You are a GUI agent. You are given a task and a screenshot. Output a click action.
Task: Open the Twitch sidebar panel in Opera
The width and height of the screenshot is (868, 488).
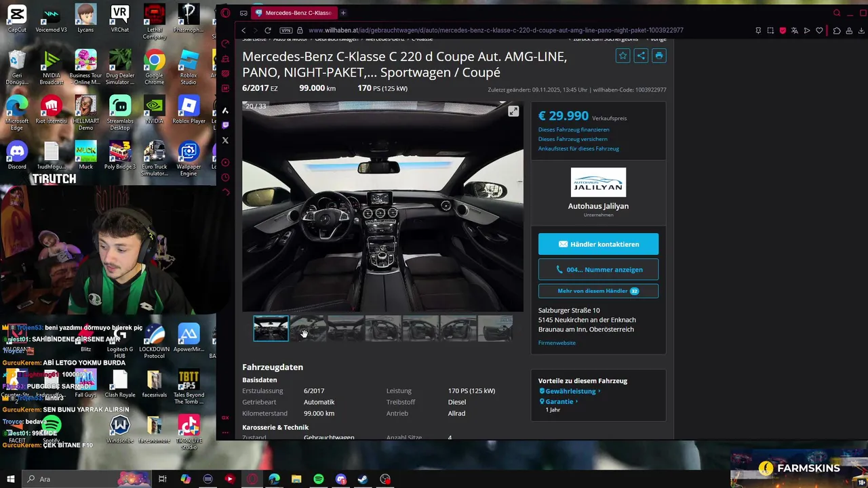(226, 125)
